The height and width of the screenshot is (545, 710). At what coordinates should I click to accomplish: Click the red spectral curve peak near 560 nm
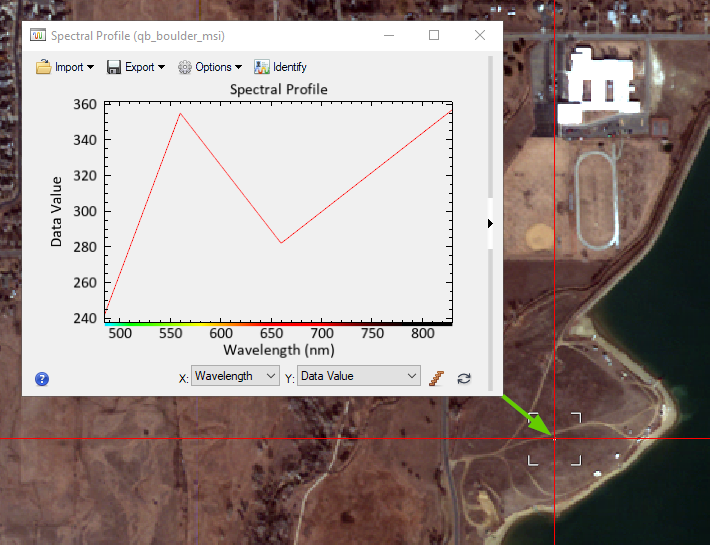coord(180,114)
